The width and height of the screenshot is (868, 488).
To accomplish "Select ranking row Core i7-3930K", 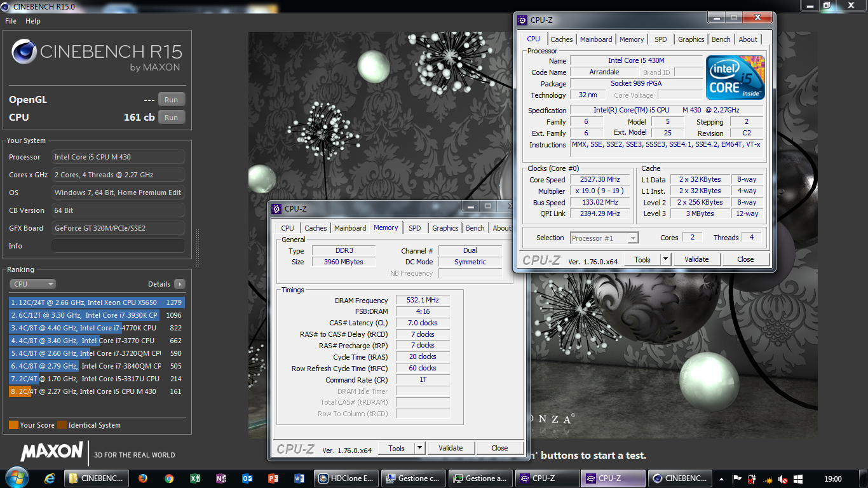I will pyautogui.click(x=97, y=315).
